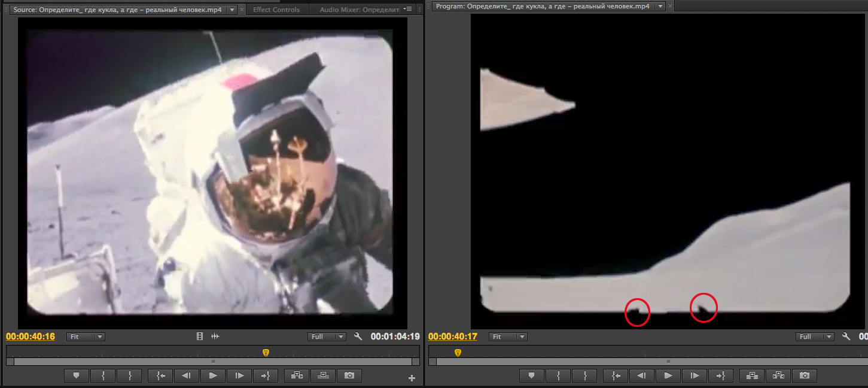Go to In point in Source monitor

click(160, 375)
